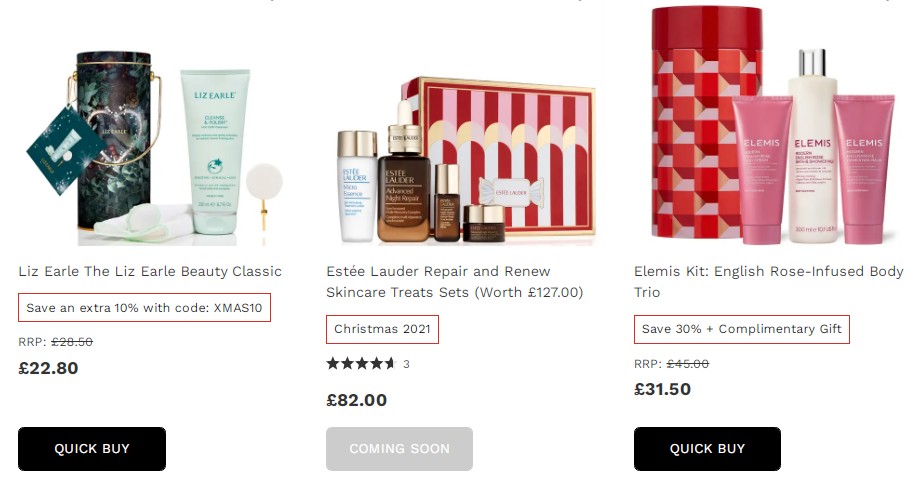Click the Liz Earle Beauty Classic title link

(150, 271)
